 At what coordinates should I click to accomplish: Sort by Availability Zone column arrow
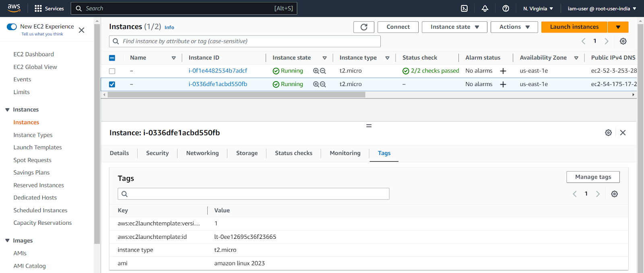(x=576, y=58)
